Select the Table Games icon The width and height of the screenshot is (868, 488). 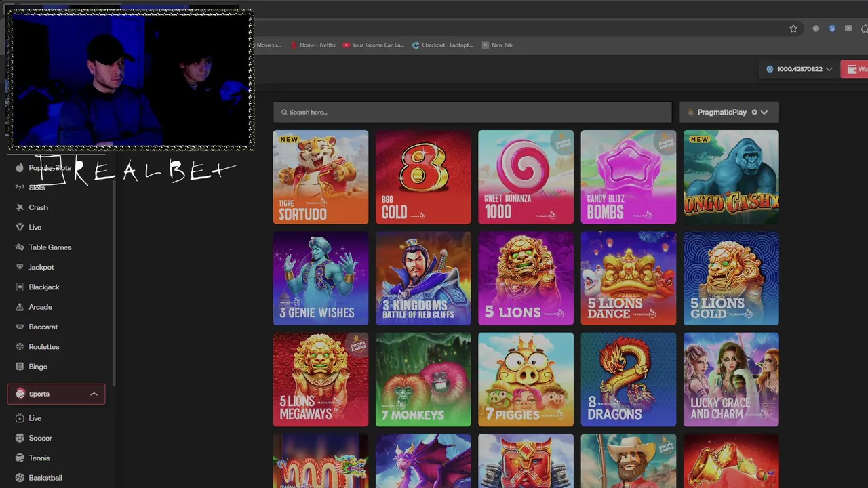coord(20,247)
